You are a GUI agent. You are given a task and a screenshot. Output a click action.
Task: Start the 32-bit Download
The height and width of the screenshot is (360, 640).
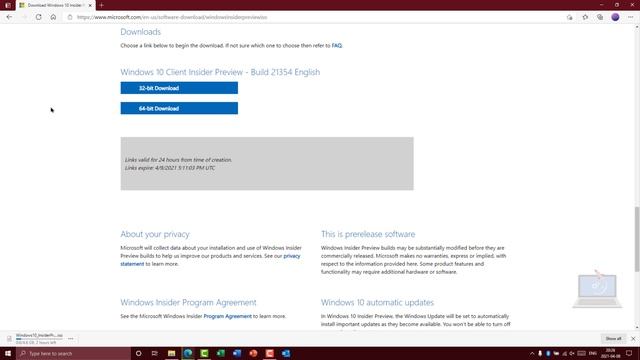[179, 88]
